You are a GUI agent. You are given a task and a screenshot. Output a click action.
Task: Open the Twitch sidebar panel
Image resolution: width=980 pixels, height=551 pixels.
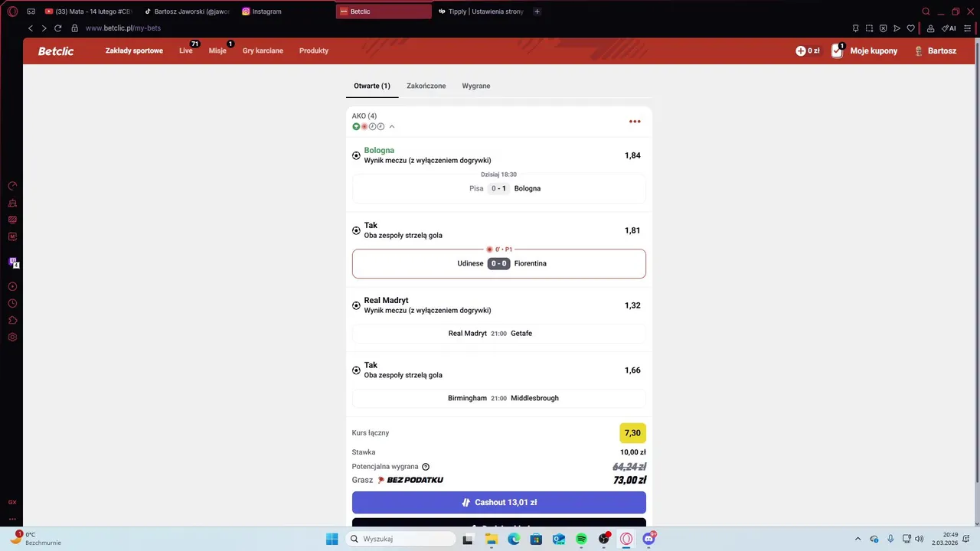click(13, 262)
